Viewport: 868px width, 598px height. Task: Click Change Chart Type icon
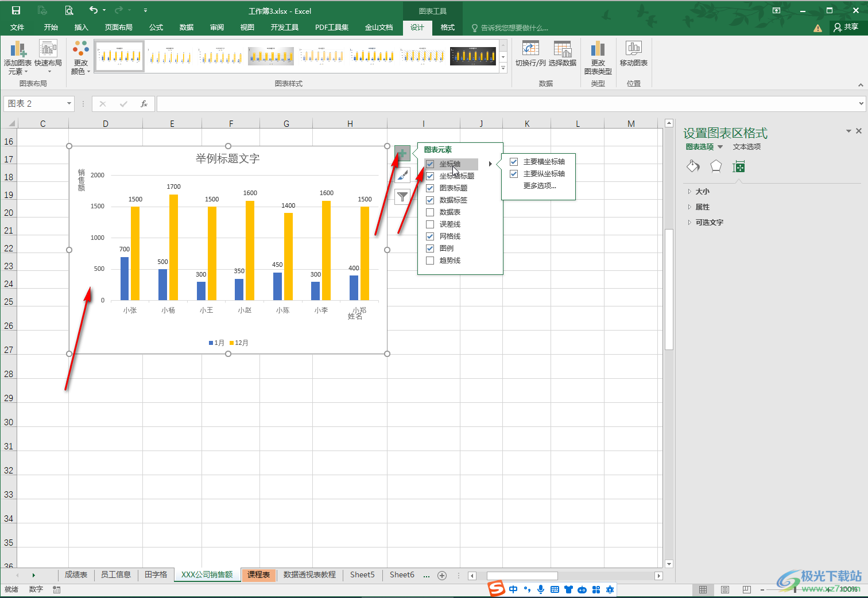click(598, 57)
